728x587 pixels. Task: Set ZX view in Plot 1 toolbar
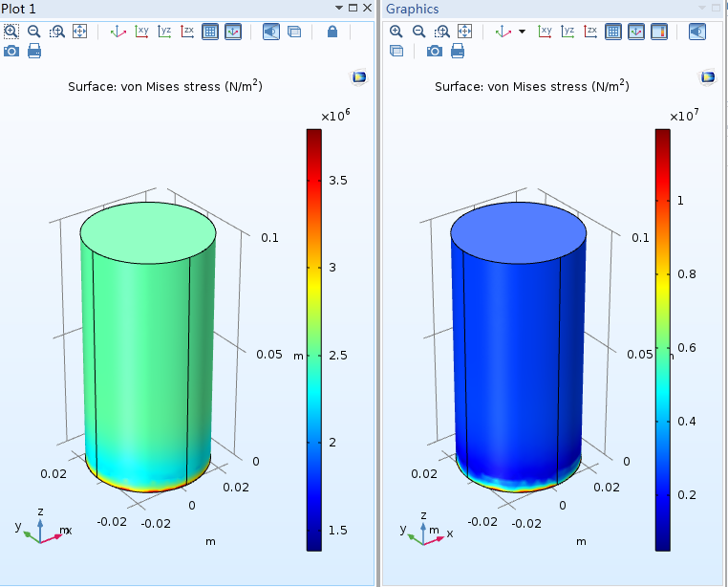tap(188, 32)
